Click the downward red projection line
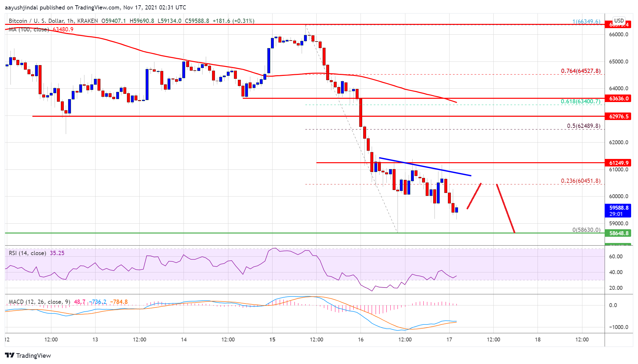This screenshot has height=364, width=638. click(505, 208)
